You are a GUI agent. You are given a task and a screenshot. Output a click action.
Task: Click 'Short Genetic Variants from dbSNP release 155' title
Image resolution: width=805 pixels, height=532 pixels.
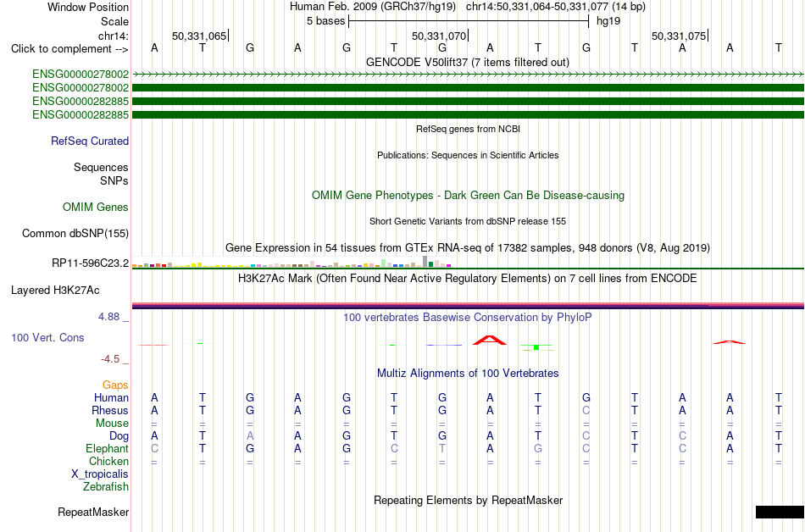pos(468,222)
